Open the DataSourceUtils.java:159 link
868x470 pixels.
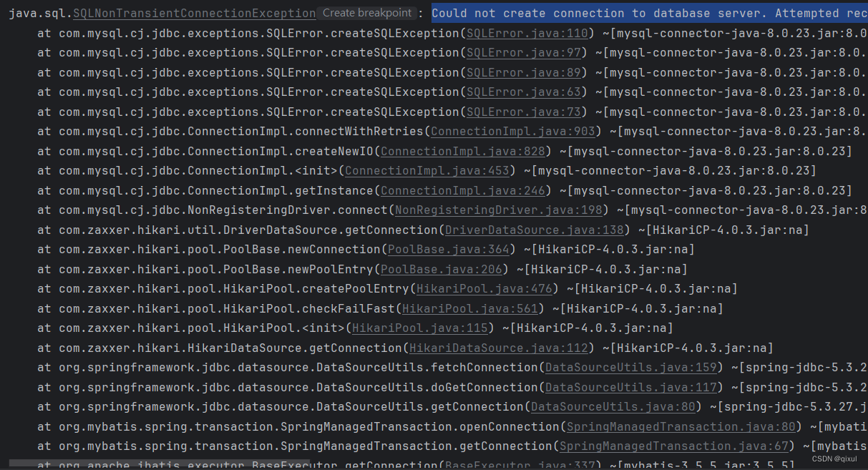coord(630,368)
